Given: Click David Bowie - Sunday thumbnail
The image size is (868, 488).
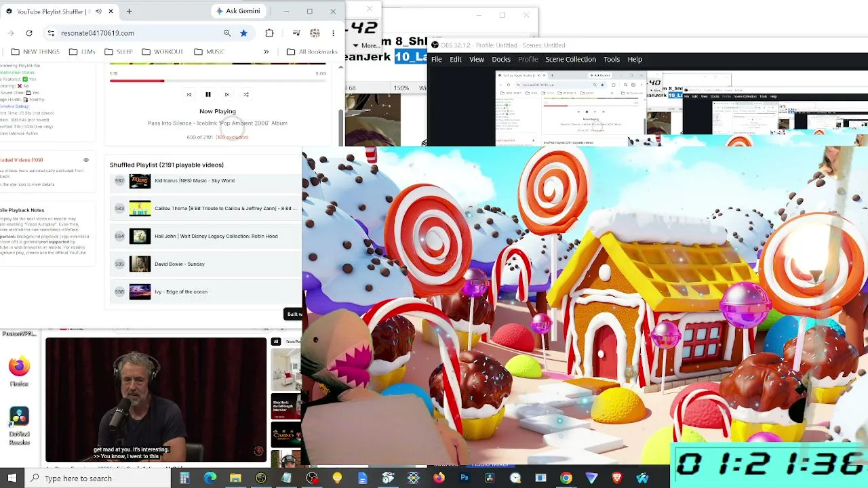Looking at the screenshot, I should (140, 264).
